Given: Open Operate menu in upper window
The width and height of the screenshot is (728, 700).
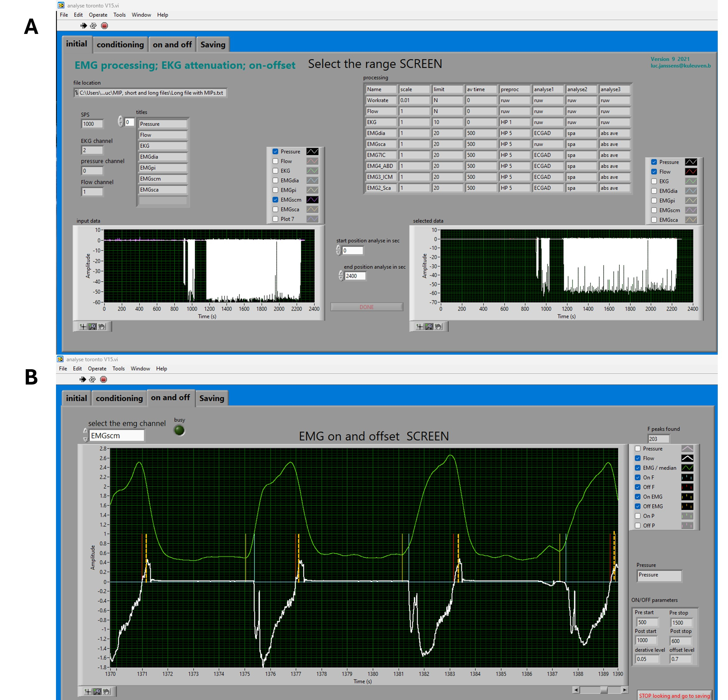Looking at the screenshot, I should tap(98, 15).
